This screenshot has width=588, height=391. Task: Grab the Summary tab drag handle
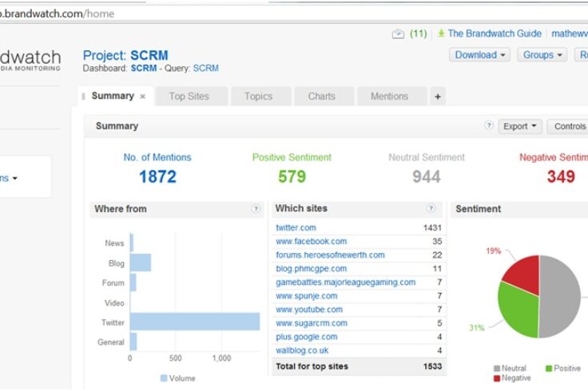click(x=83, y=97)
